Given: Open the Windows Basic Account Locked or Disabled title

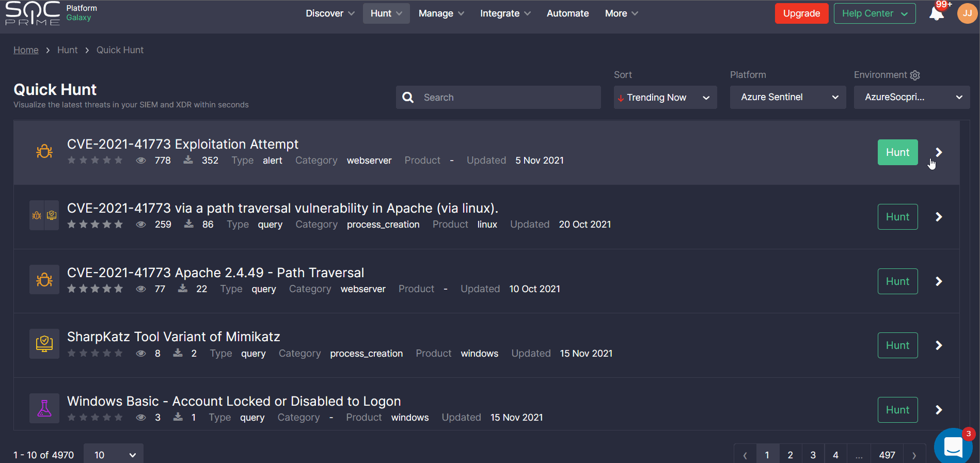Looking at the screenshot, I should pyautogui.click(x=234, y=401).
